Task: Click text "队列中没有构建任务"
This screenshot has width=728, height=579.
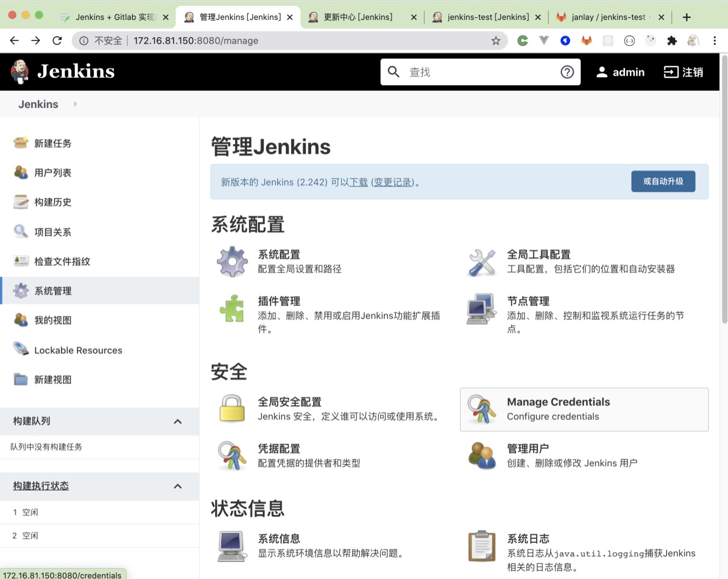Action: pos(46,447)
